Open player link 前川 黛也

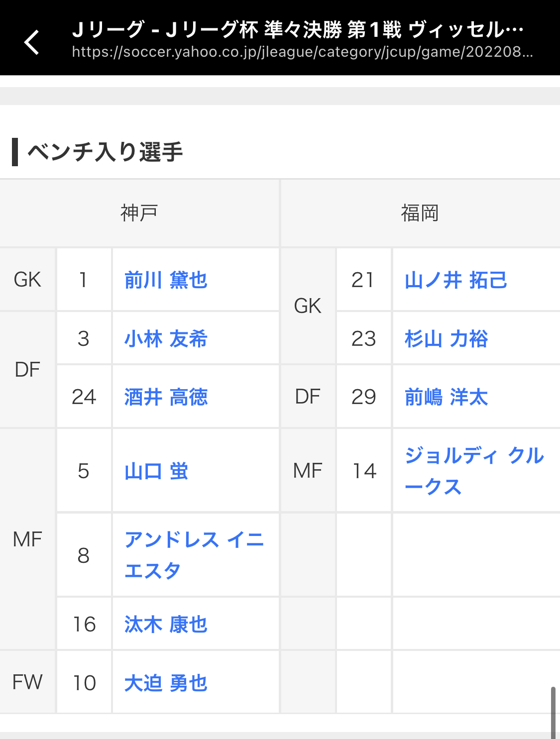(166, 280)
